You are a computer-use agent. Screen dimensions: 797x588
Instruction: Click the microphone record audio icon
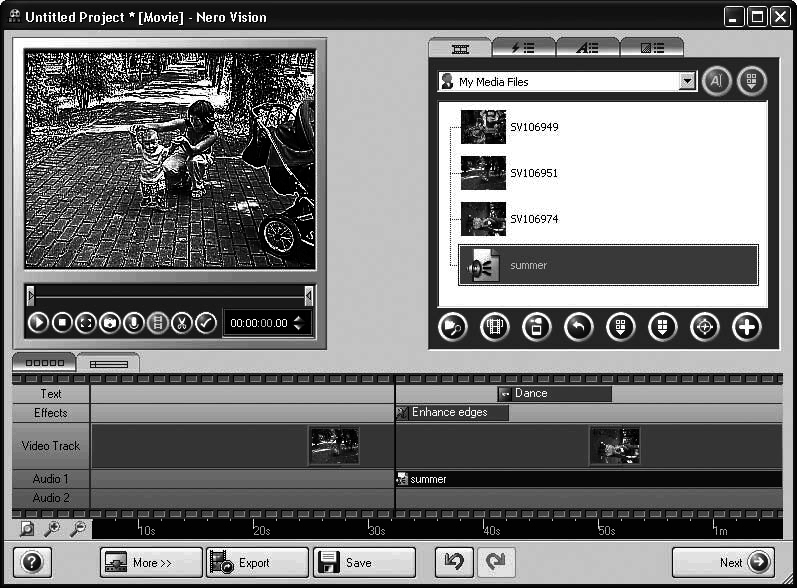(x=134, y=323)
